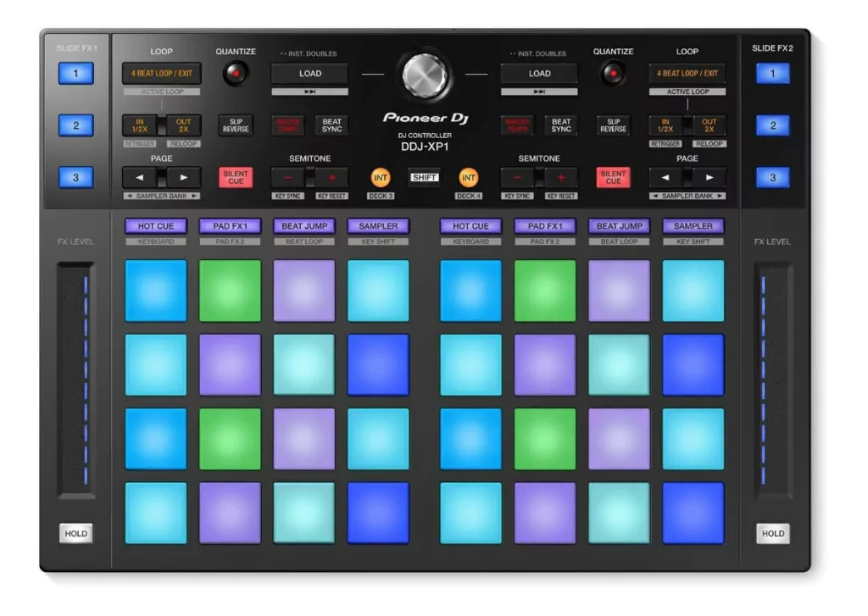
Task: Push the right deck 4 BEAT LOOP / EXIT button
Action: pyautogui.click(x=687, y=74)
